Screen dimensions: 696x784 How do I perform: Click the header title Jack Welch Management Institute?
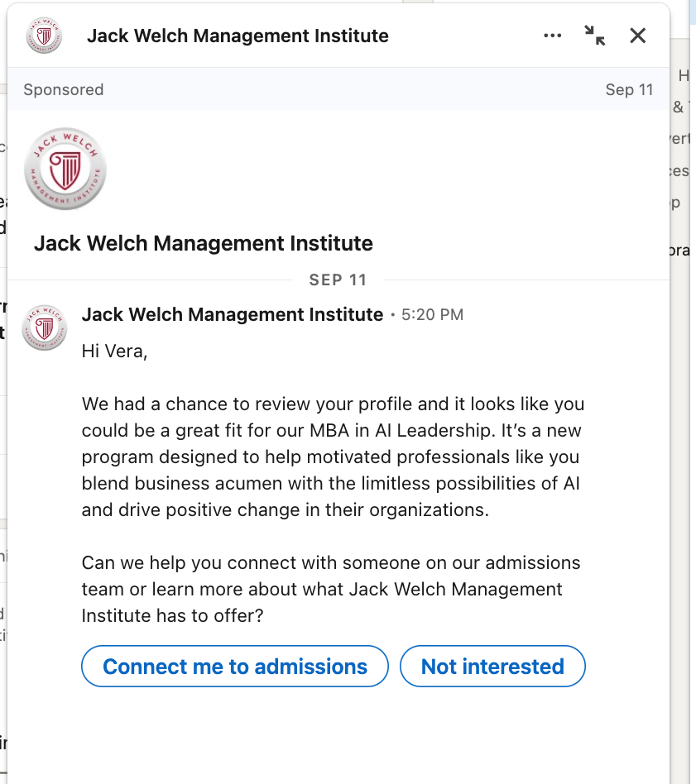tap(238, 36)
